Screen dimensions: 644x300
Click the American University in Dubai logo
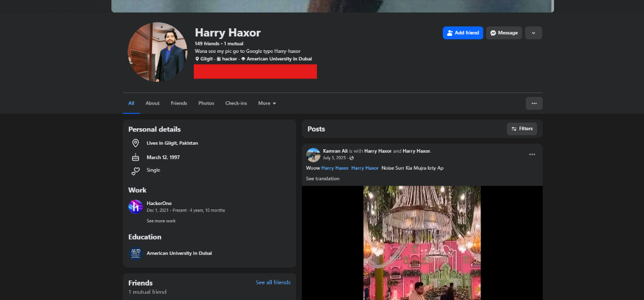pyautogui.click(x=136, y=253)
